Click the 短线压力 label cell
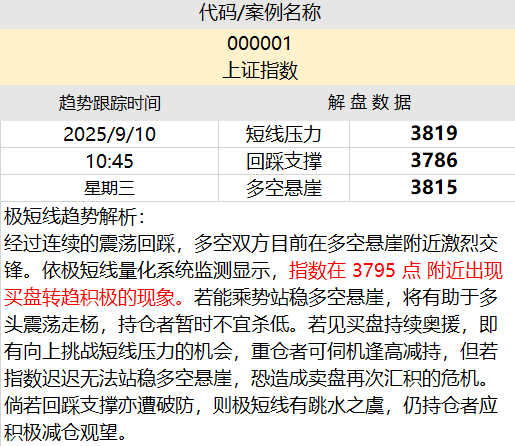 284,134
